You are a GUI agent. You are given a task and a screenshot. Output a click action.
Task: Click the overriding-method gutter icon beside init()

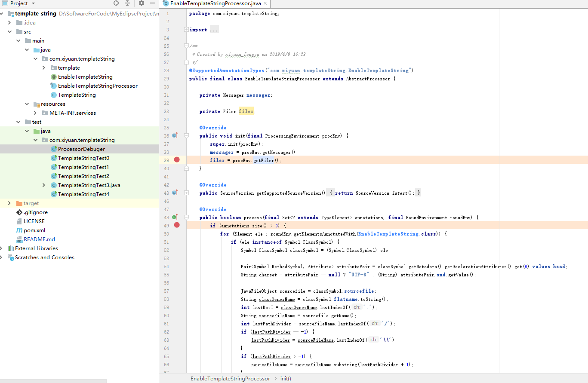click(x=175, y=135)
